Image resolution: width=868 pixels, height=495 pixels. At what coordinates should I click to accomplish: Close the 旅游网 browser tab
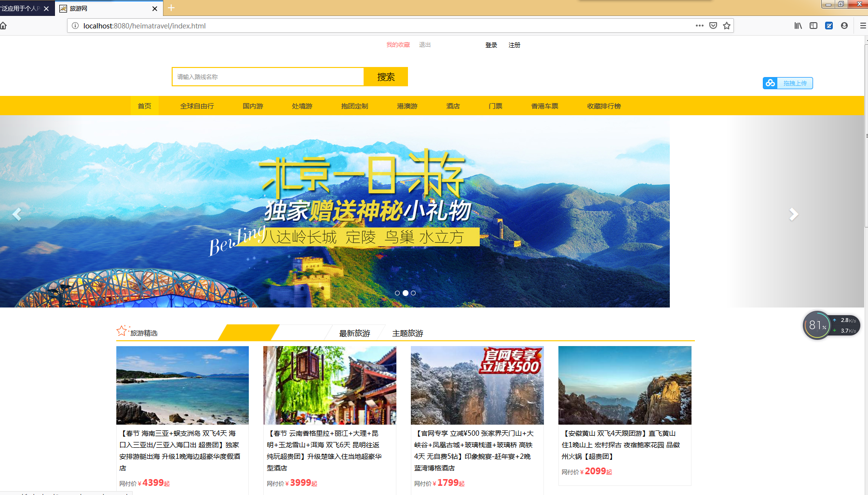point(155,9)
